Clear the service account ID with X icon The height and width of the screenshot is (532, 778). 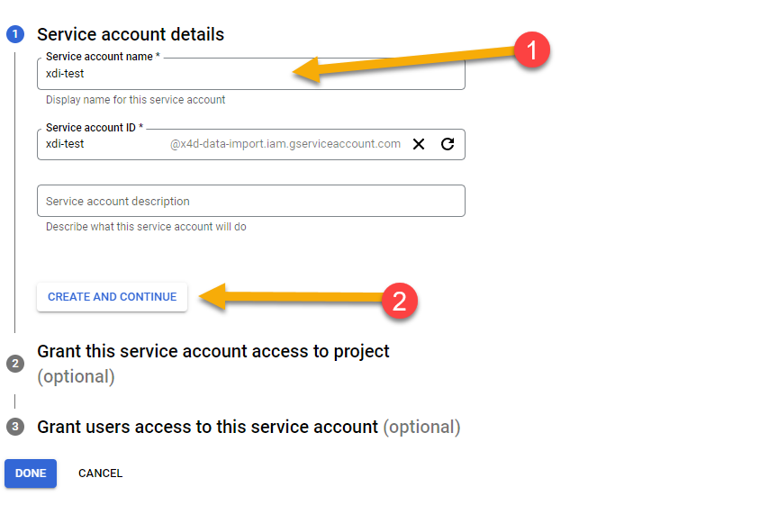(x=419, y=144)
